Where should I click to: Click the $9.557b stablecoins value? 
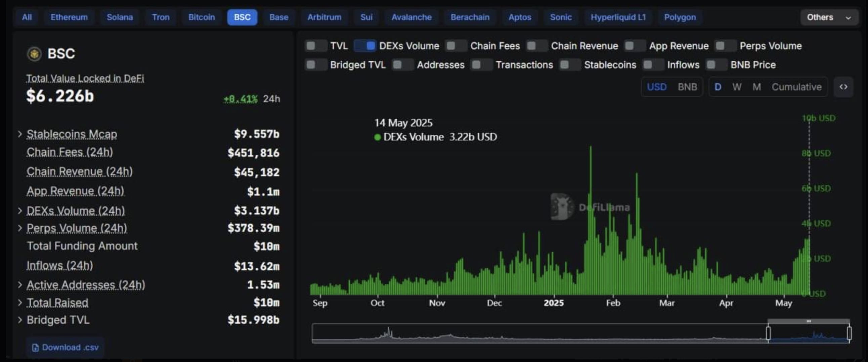click(x=257, y=134)
